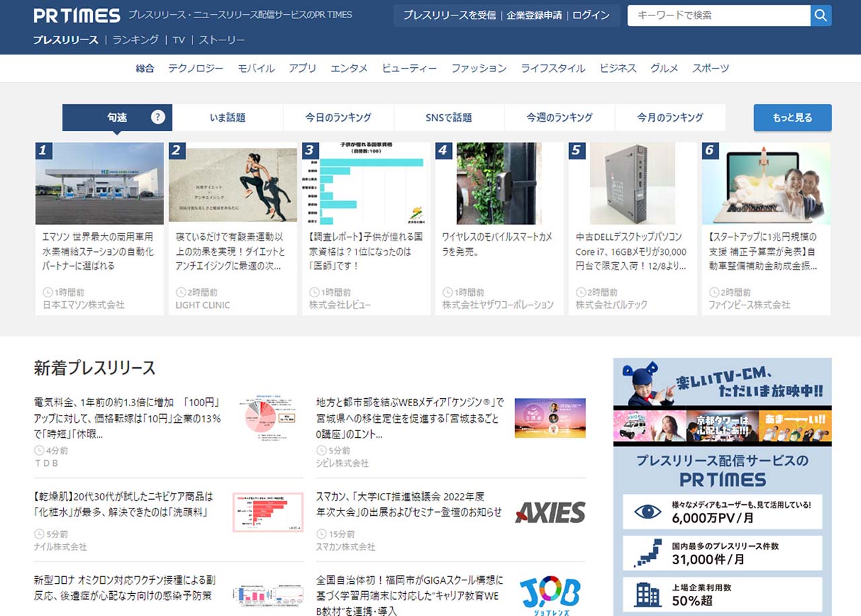Click the search magnifier icon button
The height and width of the screenshot is (616, 861).
click(821, 15)
